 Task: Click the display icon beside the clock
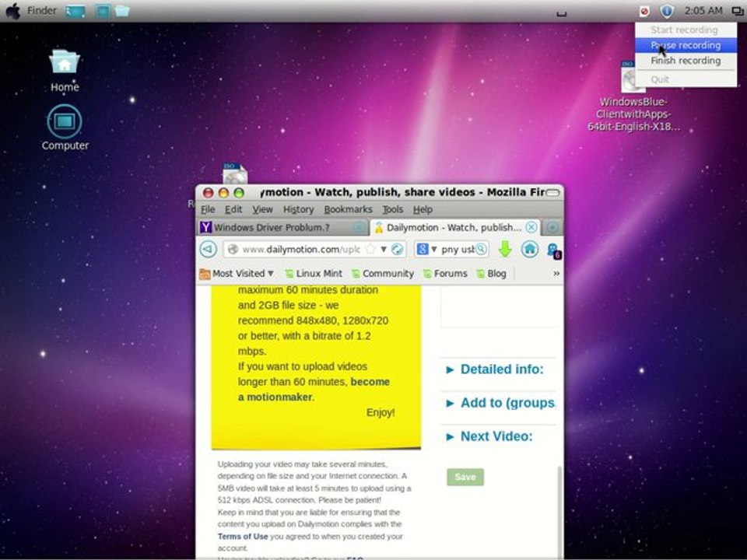tap(737, 10)
